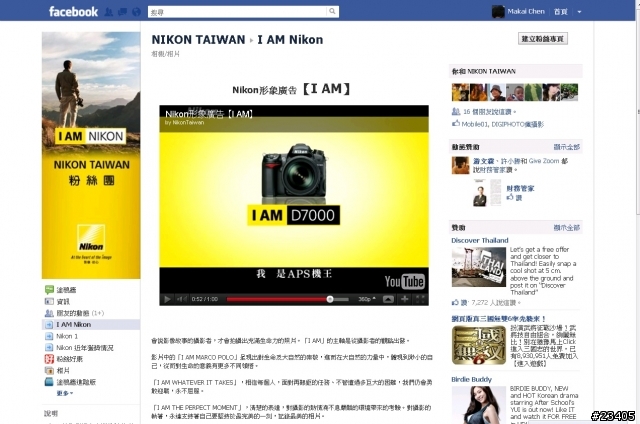
Task: Open the photos tab in sidebar
Action: click(x=57, y=371)
